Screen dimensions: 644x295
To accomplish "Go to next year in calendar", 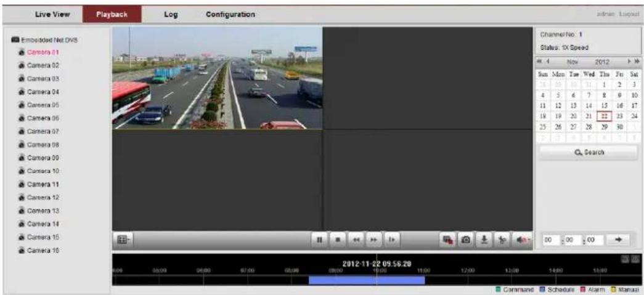I will (x=637, y=62).
